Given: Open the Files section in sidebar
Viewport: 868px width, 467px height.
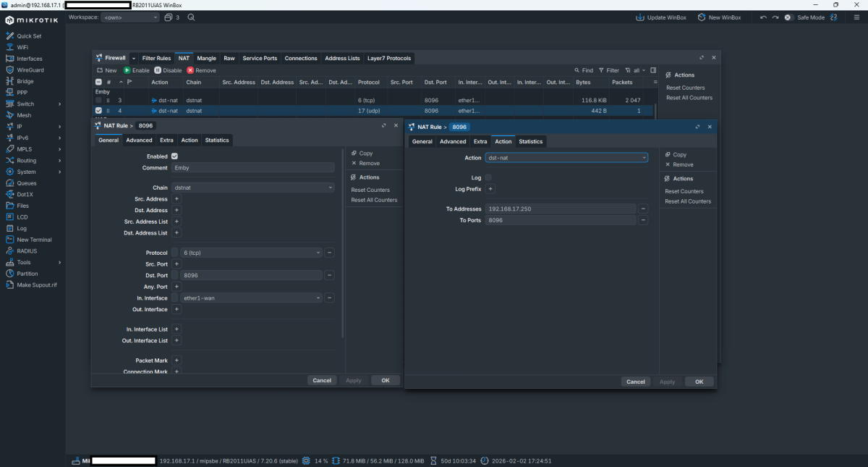Looking at the screenshot, I should (x=22, y=206).
